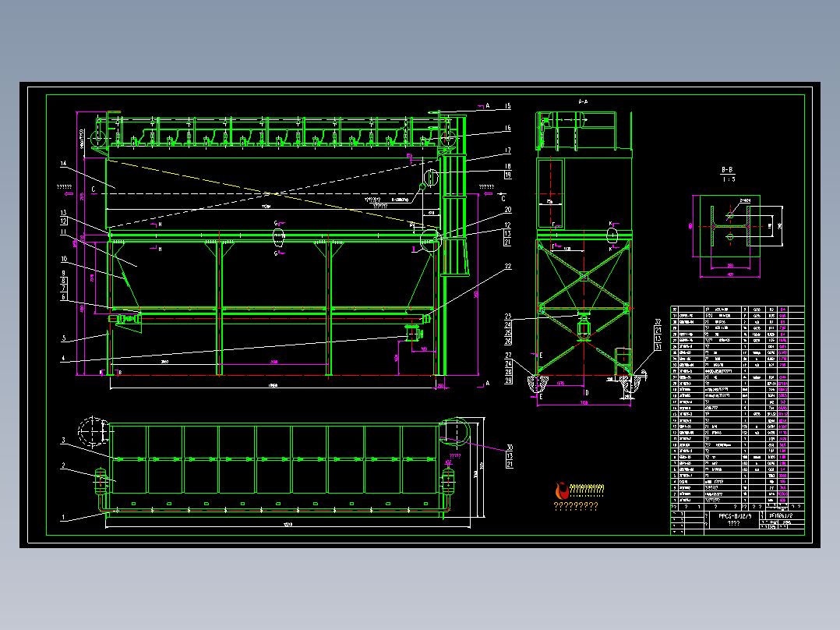The image size is (840, 630).
Task: Select callout number 27 beside section view
Action: point(508,355)
